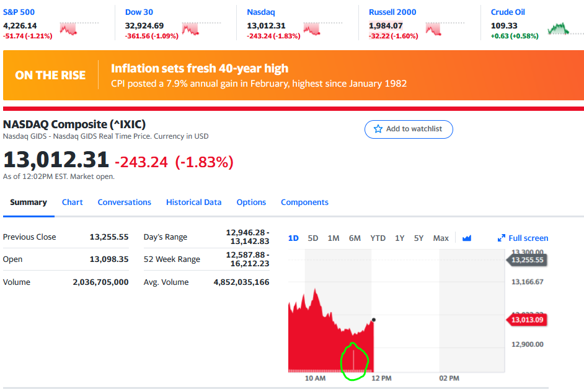Switch chart range to 1Y
584x392 pixels.
coord(400,238)
